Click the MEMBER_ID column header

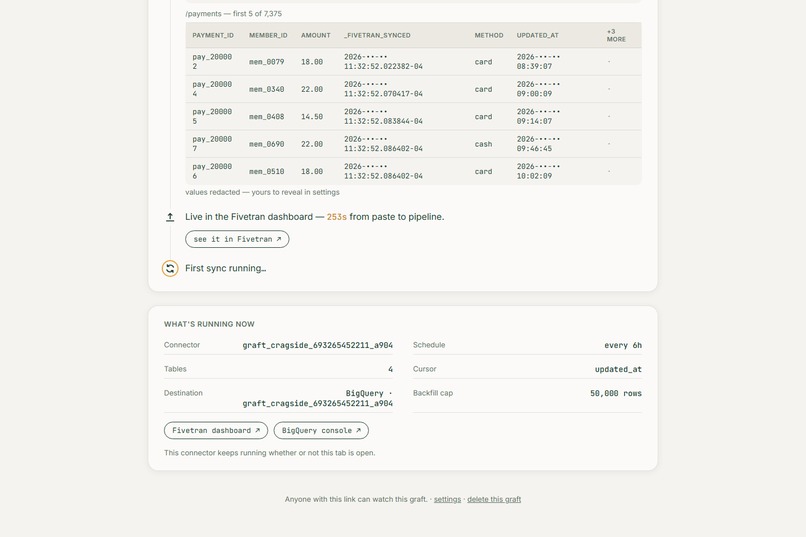[268, 35]
